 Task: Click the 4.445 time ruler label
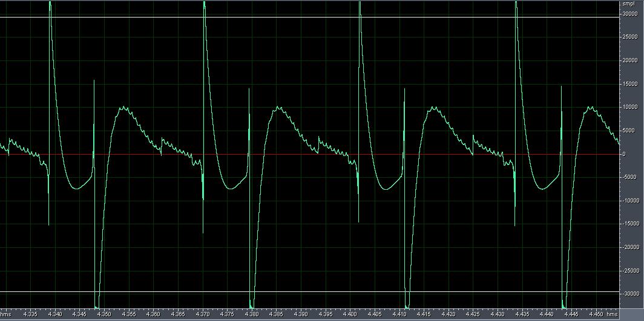pyautogui.click(x=572, y=314)
